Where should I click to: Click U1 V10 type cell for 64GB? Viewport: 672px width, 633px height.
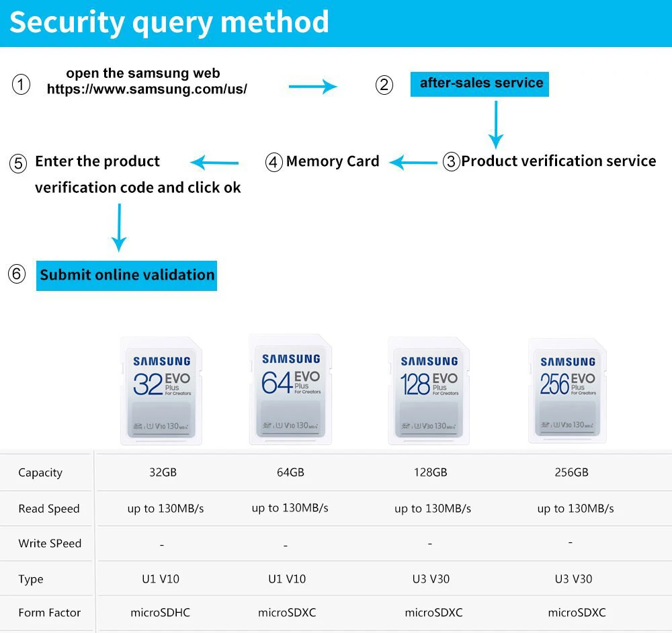tap(287, 579)
